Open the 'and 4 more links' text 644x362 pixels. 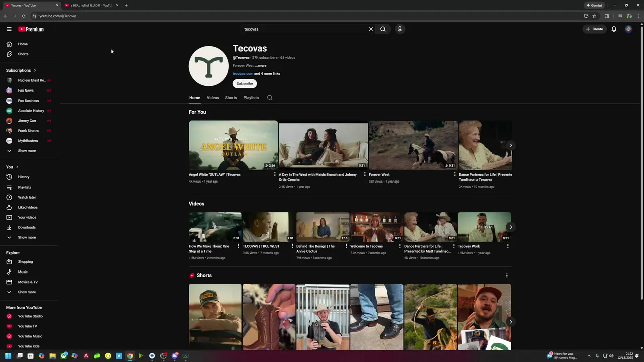[x=267, y=74]
